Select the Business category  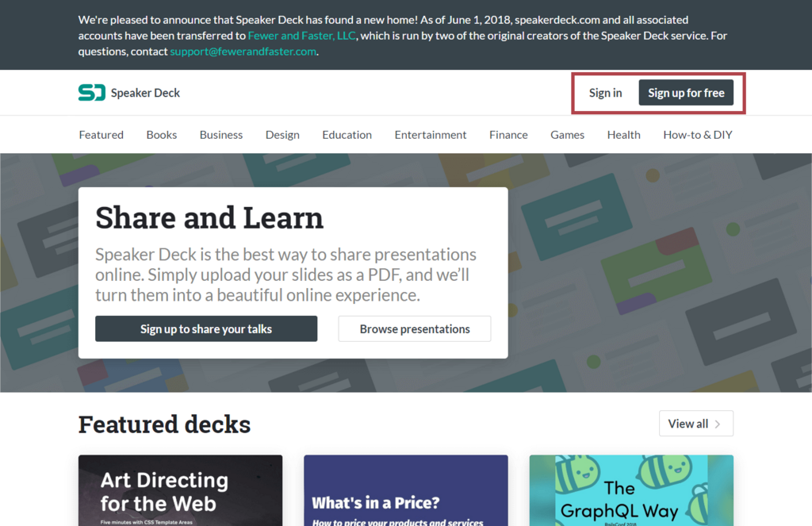[x=221, y=135]
